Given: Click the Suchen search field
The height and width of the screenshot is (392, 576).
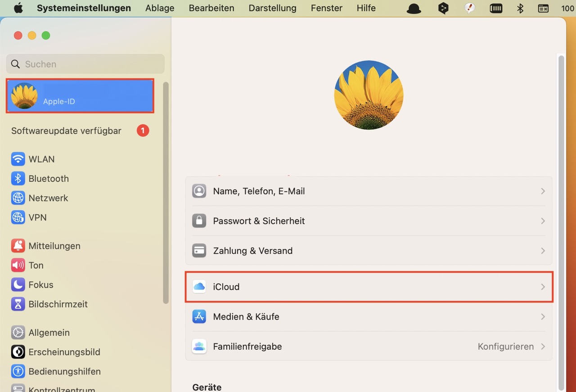Looking at the screenshot, I should click(x=85, y=64).
